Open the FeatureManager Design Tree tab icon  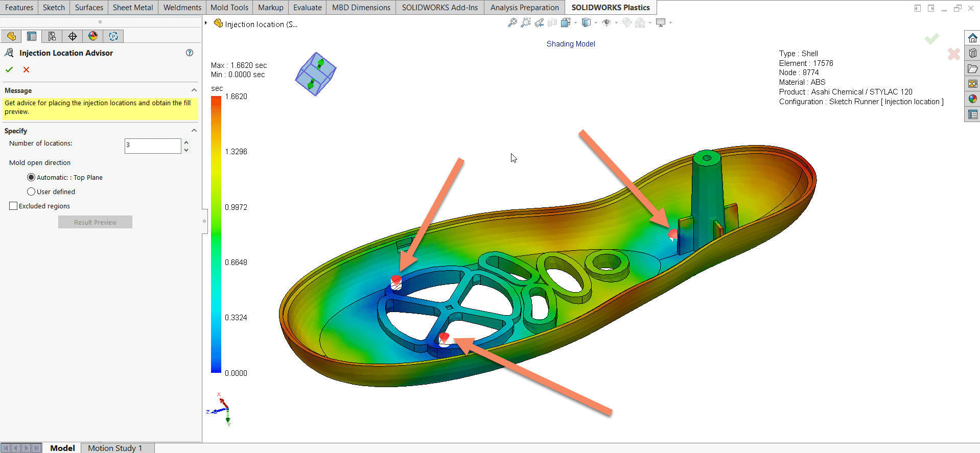11,36
